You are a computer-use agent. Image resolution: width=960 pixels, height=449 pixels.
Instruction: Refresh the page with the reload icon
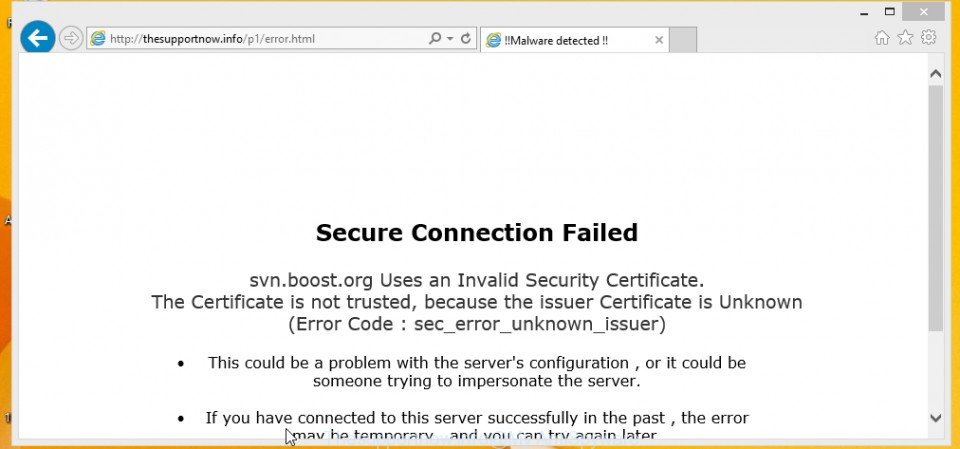466,39
